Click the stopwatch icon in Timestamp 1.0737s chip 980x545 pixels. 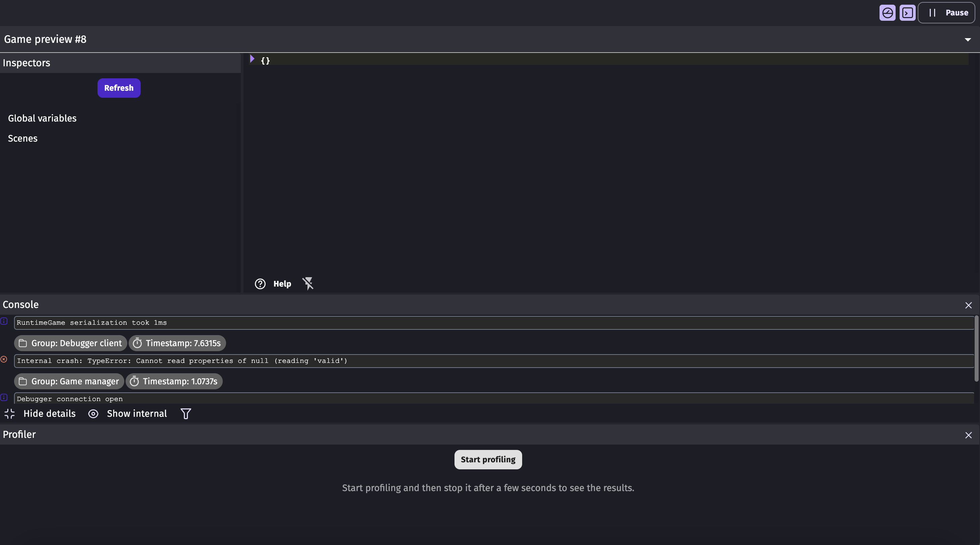click(134, 381)
